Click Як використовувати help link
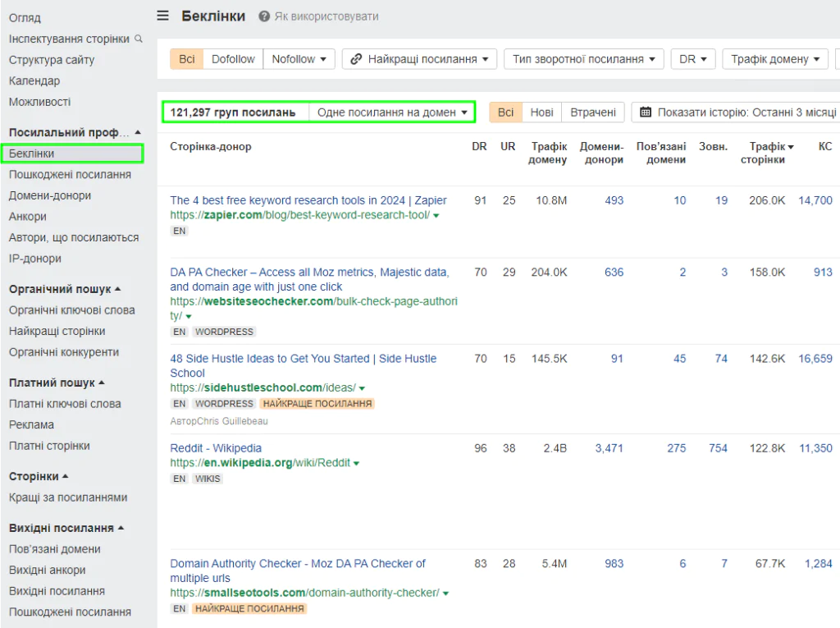The width and height of the screenshot is (840, 628). pyautogui.click(x=326, y=16)
